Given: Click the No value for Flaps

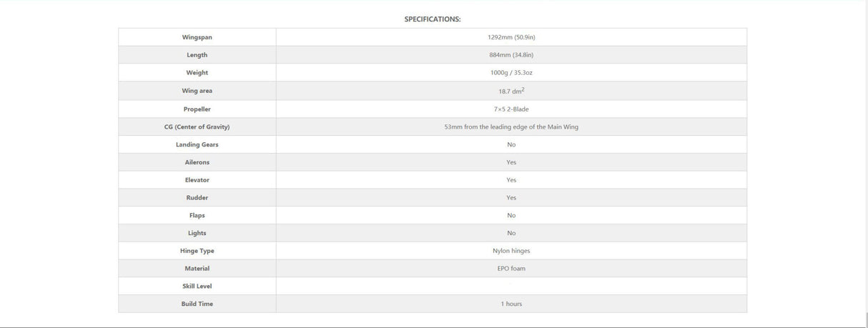Looking at the screenshot, I should (511, 215).
